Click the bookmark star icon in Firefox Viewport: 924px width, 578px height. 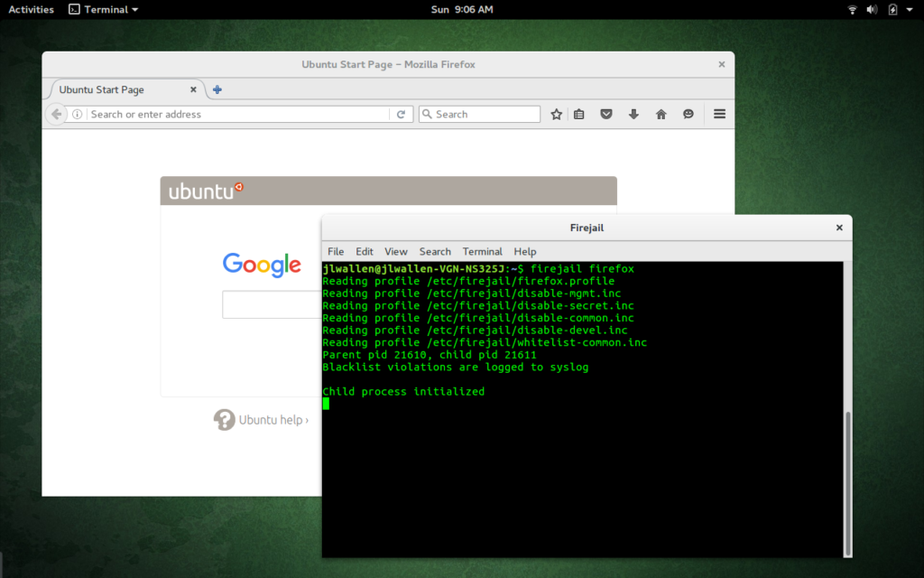pos(556,114)
